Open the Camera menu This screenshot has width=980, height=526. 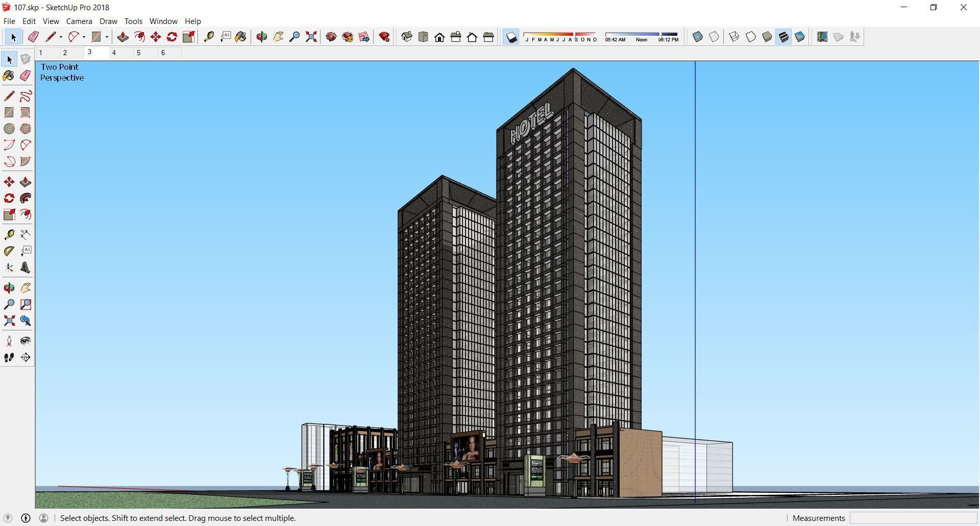[79, 21]
